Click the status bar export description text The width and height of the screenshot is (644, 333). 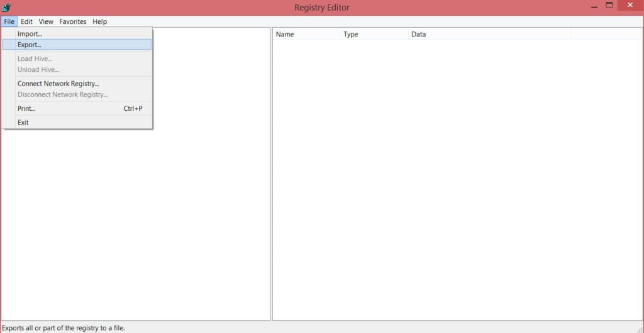64,328
